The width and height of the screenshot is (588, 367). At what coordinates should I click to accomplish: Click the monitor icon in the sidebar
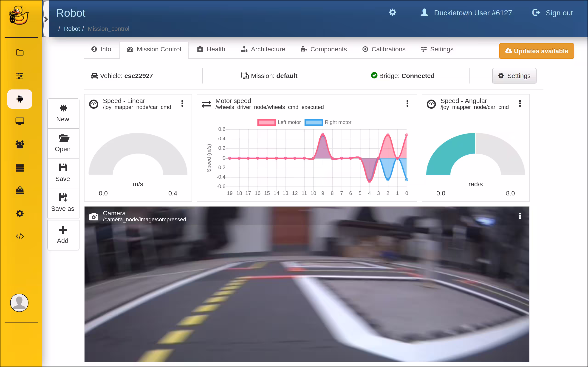click(20, 121)
